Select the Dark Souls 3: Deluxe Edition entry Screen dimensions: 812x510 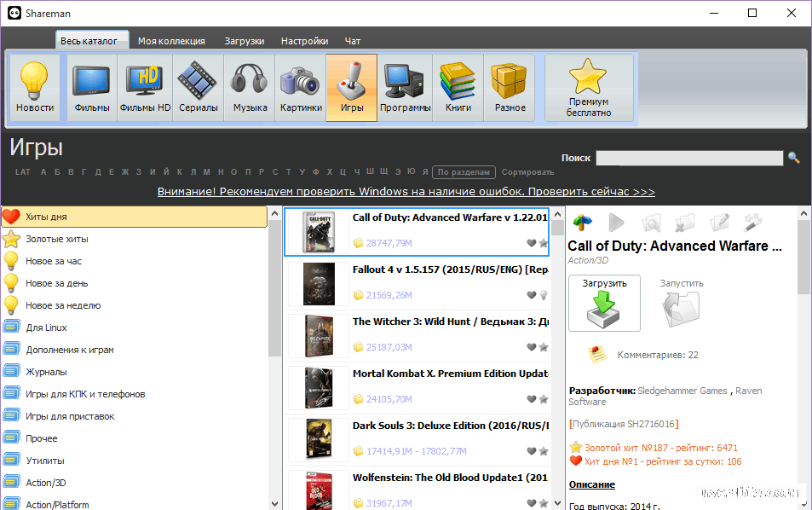point(417,439)
